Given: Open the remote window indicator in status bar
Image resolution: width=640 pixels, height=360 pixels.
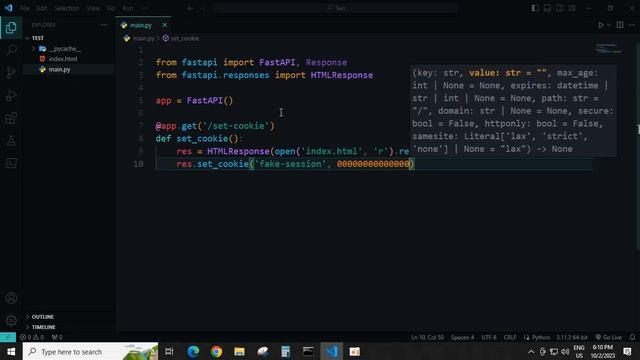Looking at the screenshot, I should click(8, 337).
